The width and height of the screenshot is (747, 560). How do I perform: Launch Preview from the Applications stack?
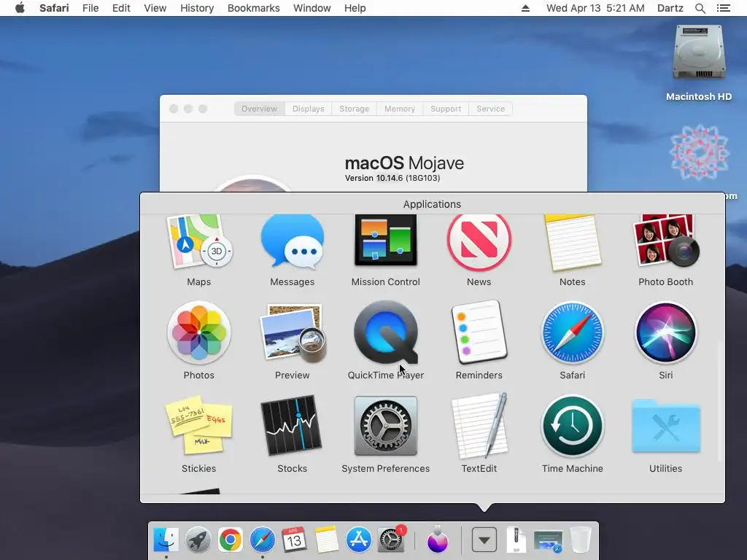pyautogui.click(x=292, y=332)
